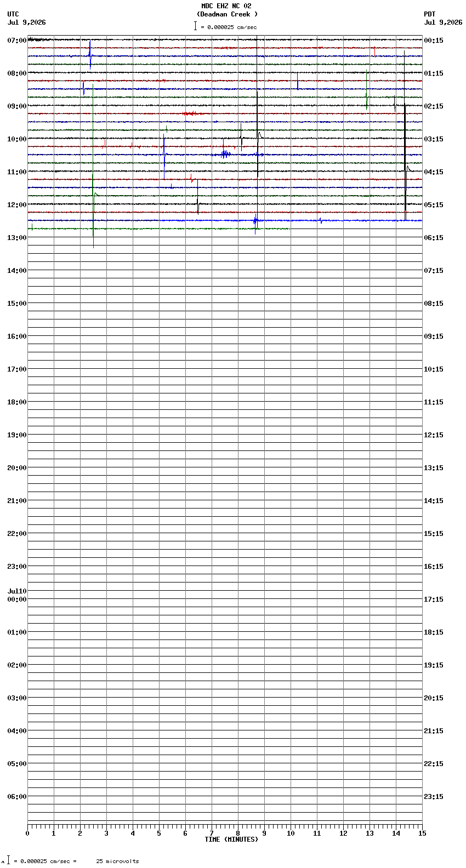
Task: Click the 18:00 UTC time label
Action: [x=17, y=402]
